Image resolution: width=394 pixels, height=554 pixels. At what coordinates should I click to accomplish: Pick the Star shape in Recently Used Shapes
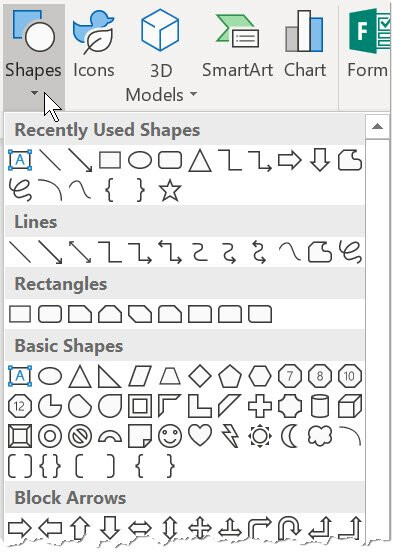pos(170,190)
